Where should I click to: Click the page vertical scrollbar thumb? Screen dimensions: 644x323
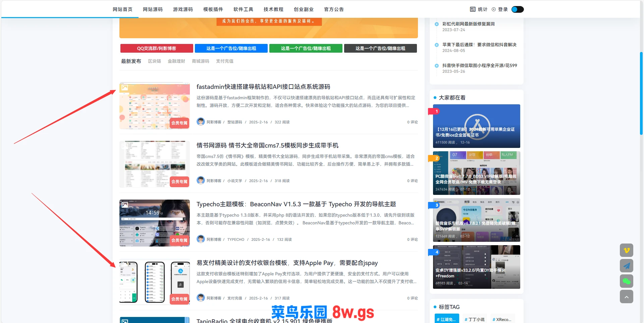[x=641, y=93]
